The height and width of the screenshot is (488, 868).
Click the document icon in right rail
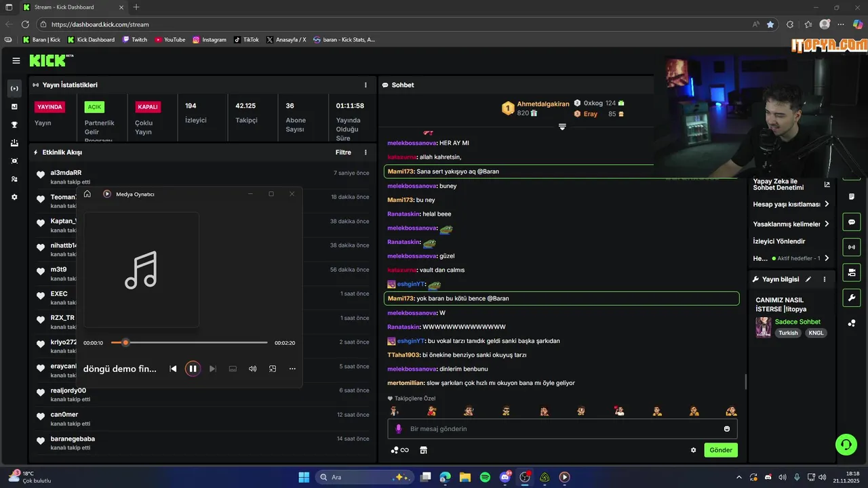point(852,197)
